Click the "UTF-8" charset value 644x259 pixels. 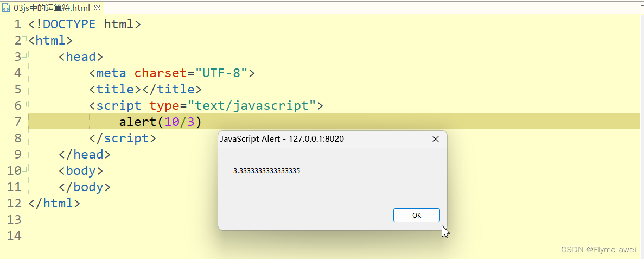tap(221, 73)
